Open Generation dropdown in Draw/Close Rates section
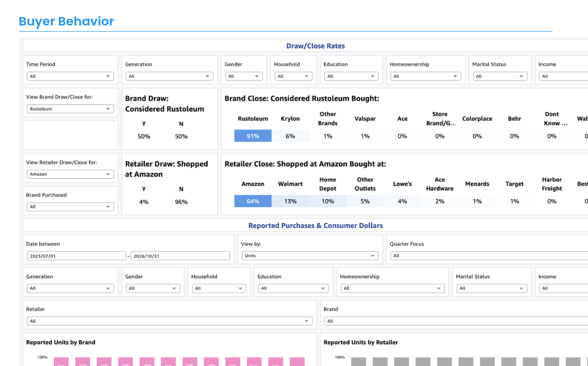Image resolution: width=588 pixels, height=366 pixels. 170,76
